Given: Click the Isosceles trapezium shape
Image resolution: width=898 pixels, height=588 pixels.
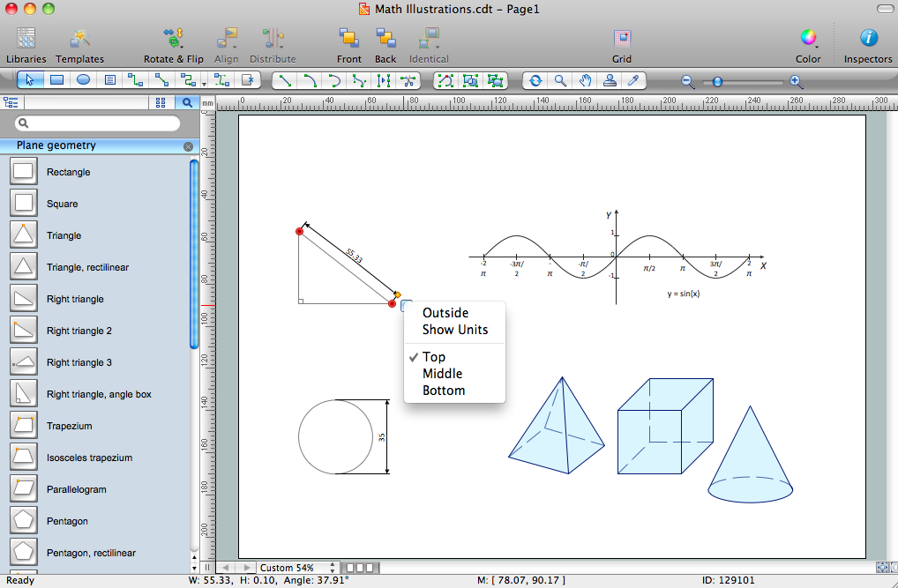Looking at the screenshot, I should pos(89,458).
